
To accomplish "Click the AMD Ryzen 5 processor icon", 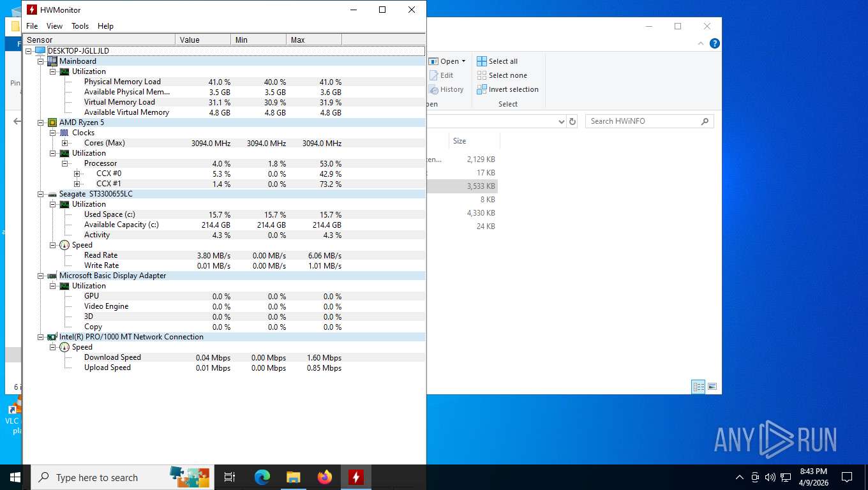I will 52,122.
